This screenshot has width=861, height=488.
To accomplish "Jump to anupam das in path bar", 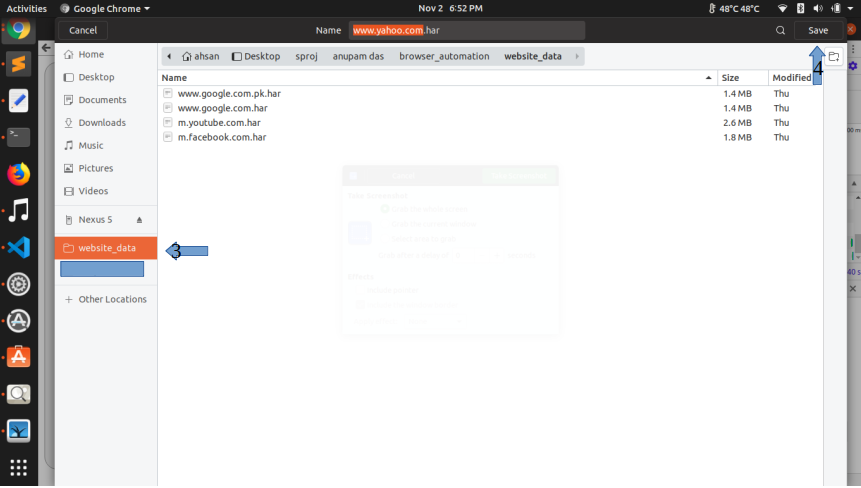I will tap(358, 57).
